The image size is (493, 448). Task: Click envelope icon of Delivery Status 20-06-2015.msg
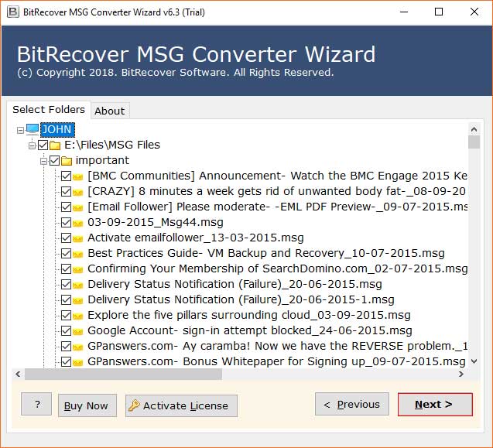(77, 285)
